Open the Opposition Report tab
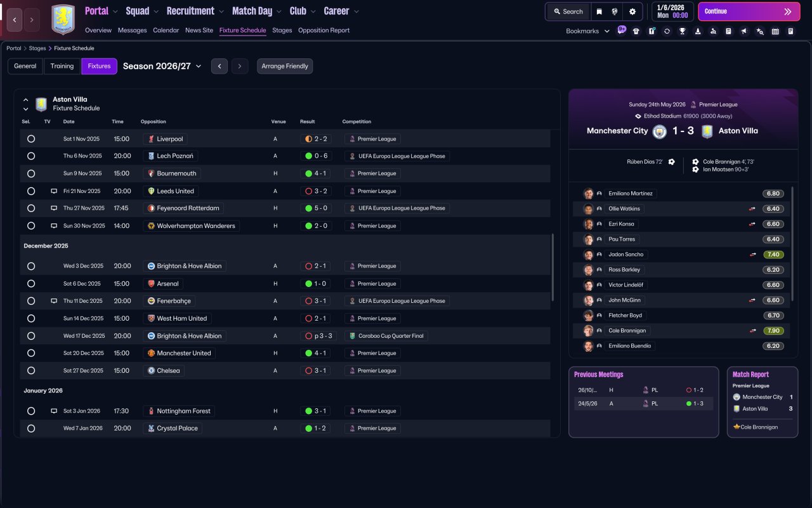 (x=324, y=30)
